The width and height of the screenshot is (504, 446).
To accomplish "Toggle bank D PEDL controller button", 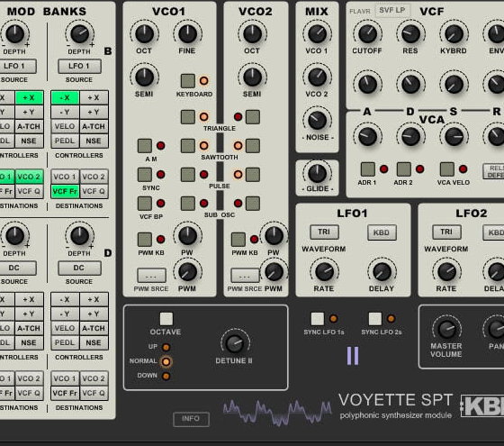I will tap(65, 342).
